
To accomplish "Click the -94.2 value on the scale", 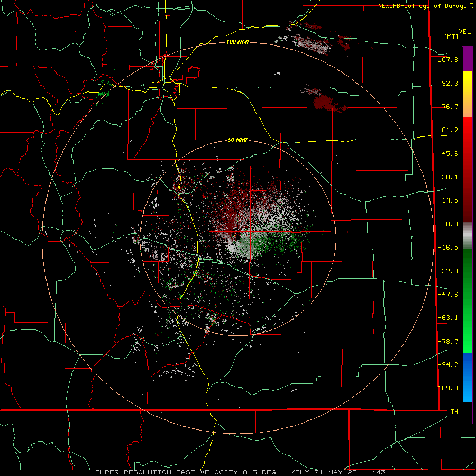I will pyautogui.click(x=448, y=364).
